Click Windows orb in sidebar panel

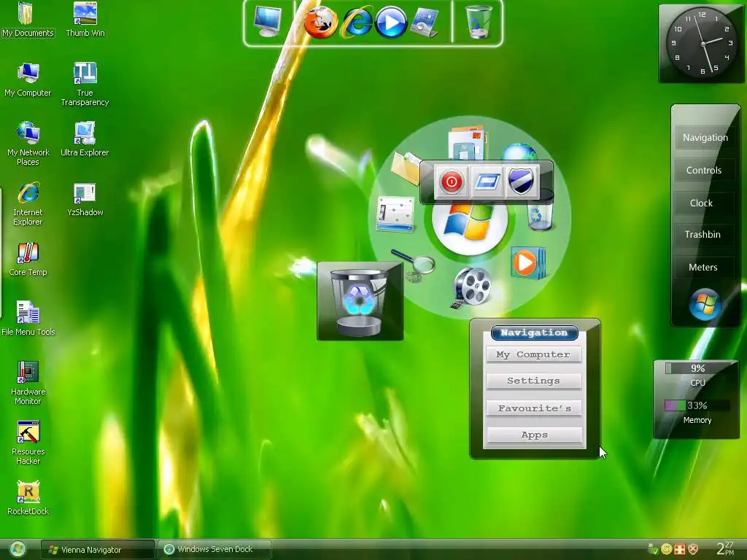pyautogui.click(x=705, y=305)
